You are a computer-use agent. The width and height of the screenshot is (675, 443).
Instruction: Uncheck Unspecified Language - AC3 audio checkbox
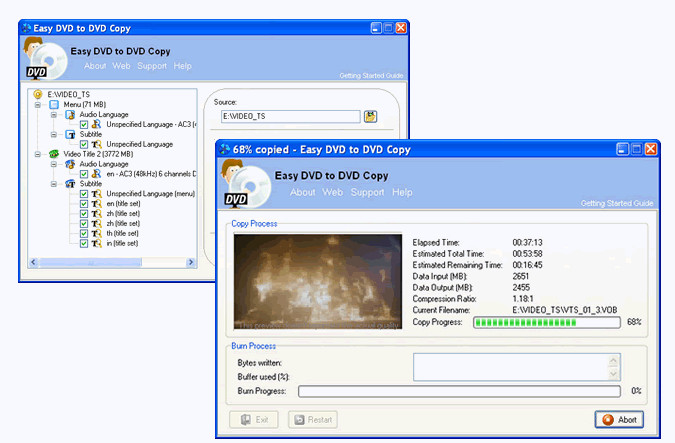(x=84, y=125)
